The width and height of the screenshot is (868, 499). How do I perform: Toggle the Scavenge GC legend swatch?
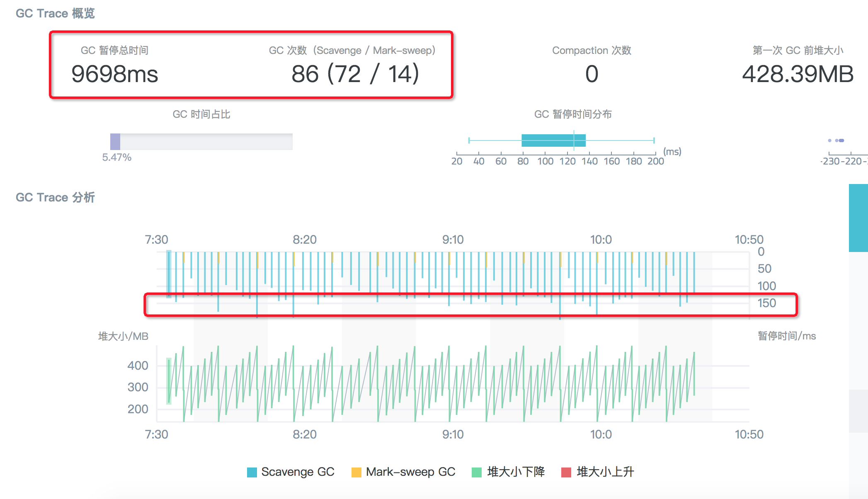click(252, 472)
